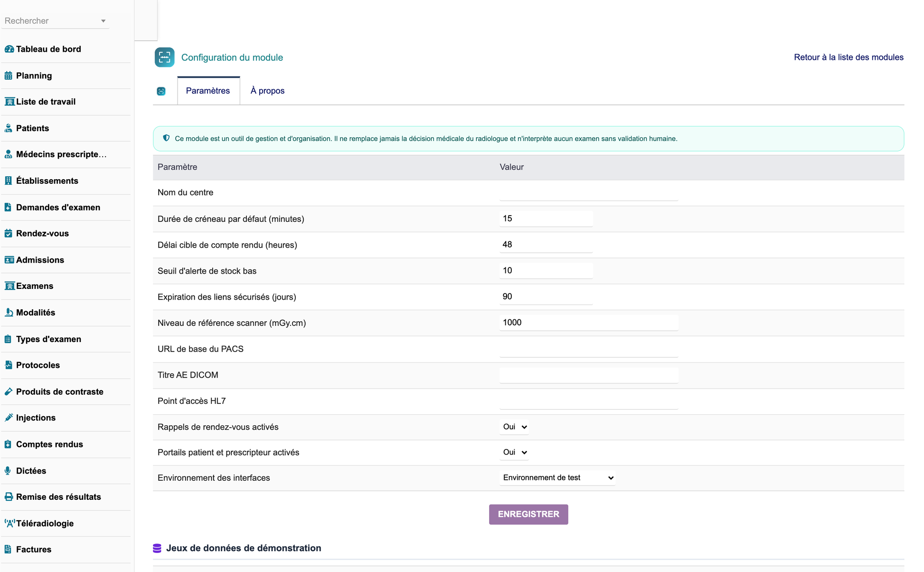The image size is (924, 572).
Task: Open Demandes d'examen sidebar entry
Action: click(x=58, y=207)
